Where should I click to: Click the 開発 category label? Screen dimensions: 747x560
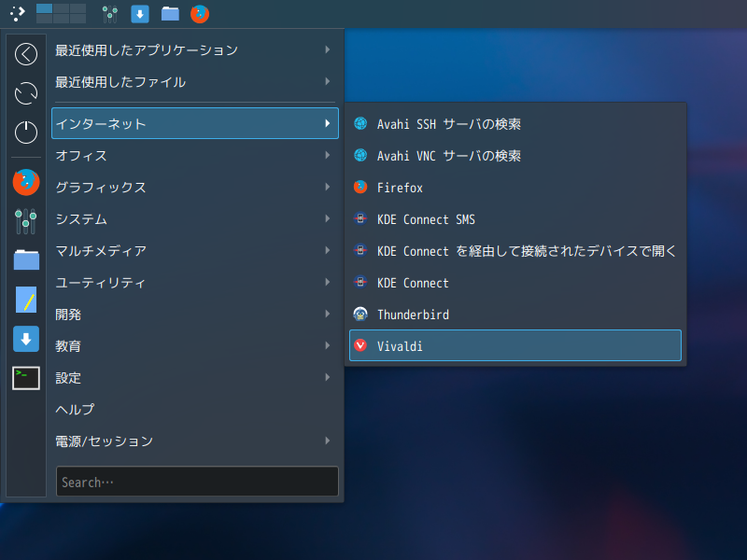coord(68,315)
